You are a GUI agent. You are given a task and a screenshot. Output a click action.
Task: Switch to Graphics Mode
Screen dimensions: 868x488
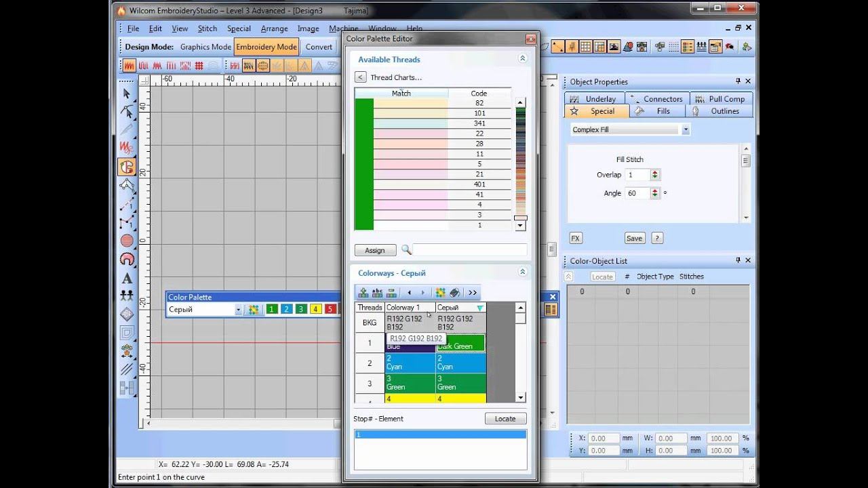[x=205, y=47]
